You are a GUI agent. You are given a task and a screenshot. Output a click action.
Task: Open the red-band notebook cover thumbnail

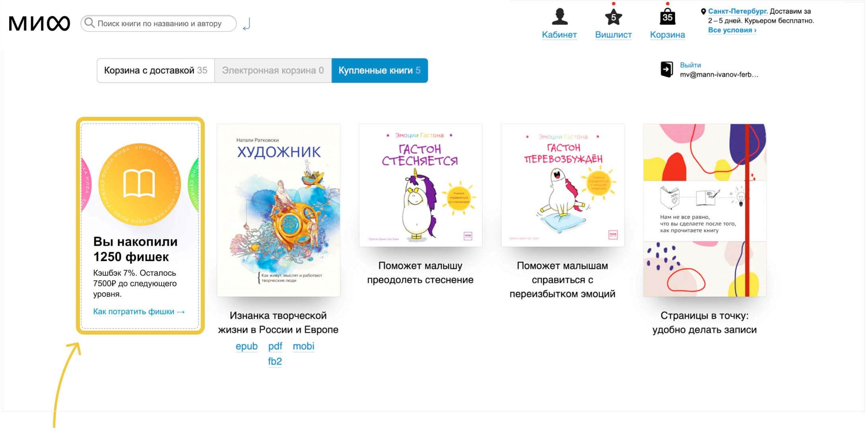pos(705,210)
